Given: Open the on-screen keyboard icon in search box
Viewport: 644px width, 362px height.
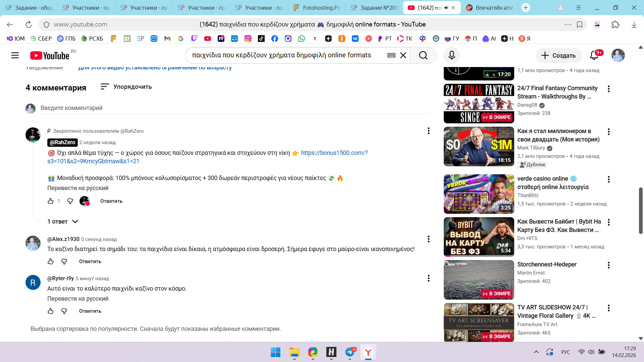Looking at the screenshot, I should [391, 55].
